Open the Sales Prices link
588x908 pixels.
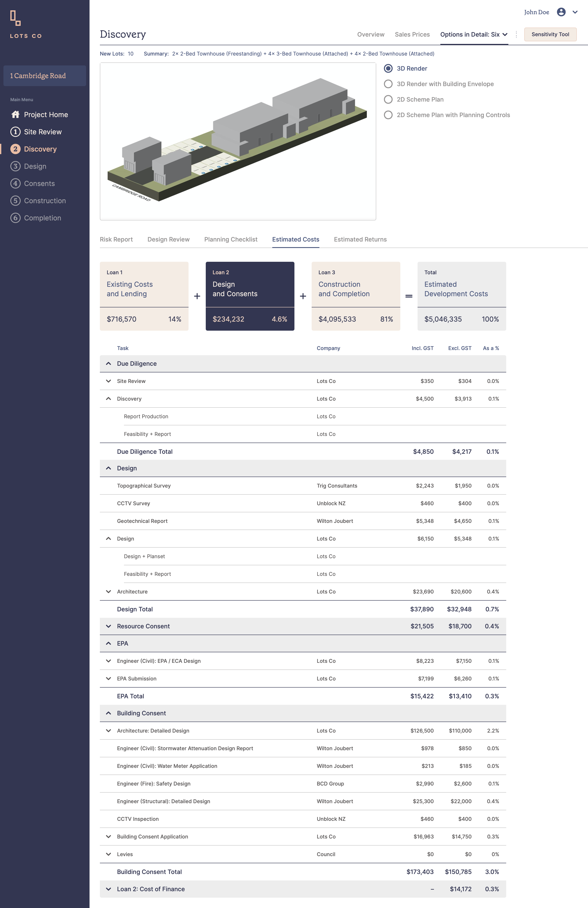tap(412, 34)
